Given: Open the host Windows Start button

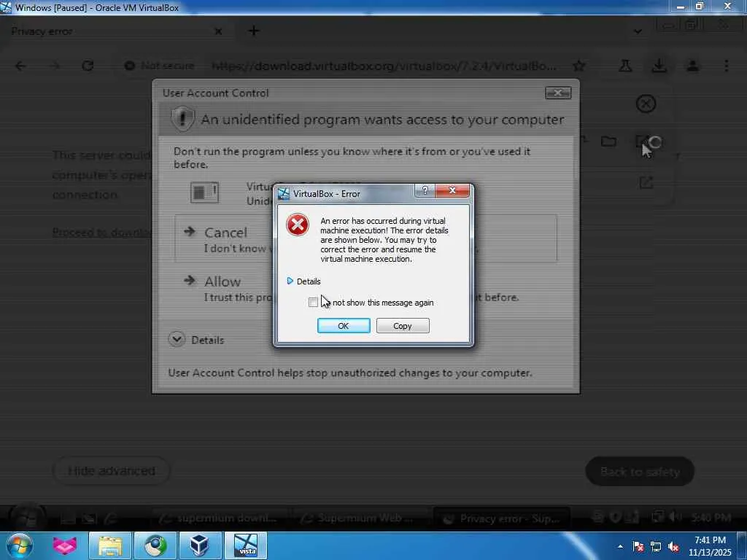Looking at the screenshot, I should click(20, 545).
